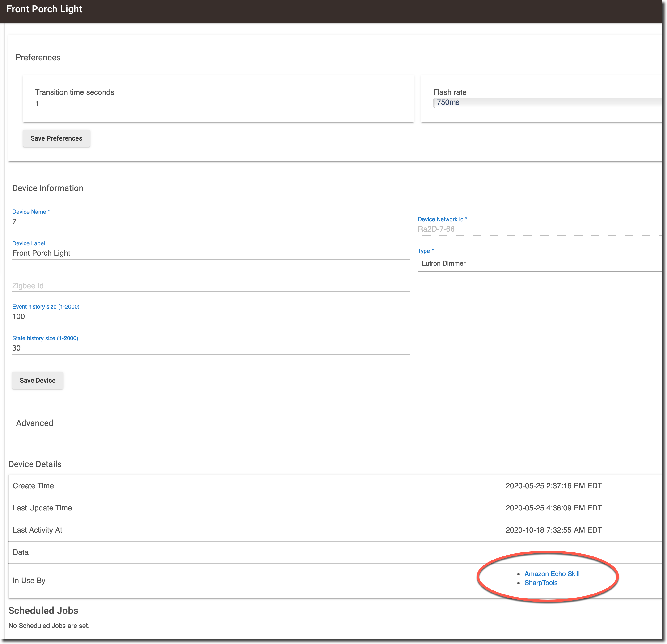Click the Device Label input field

click(211, 253)
